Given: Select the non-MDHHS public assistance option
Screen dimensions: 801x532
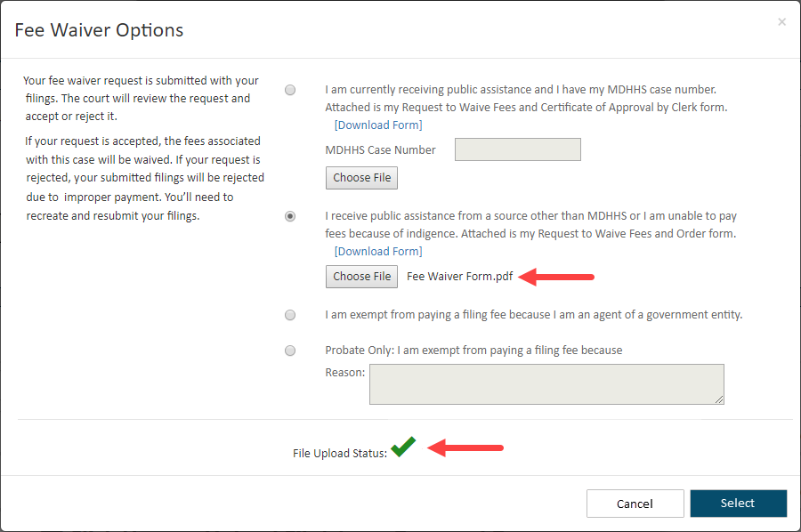Looking at the screenshot, I should click(290, 215).
